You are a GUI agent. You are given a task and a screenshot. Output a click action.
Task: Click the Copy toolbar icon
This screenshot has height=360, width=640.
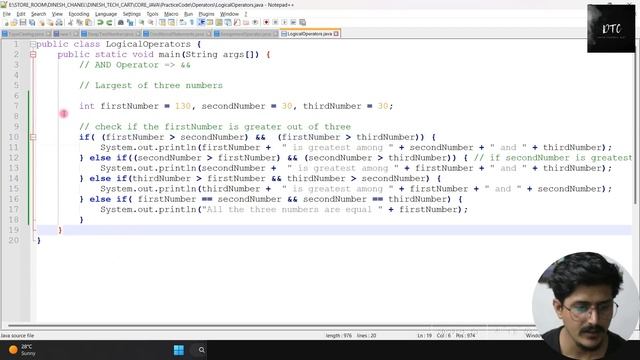pyautogui.click(x=79, y=22)
